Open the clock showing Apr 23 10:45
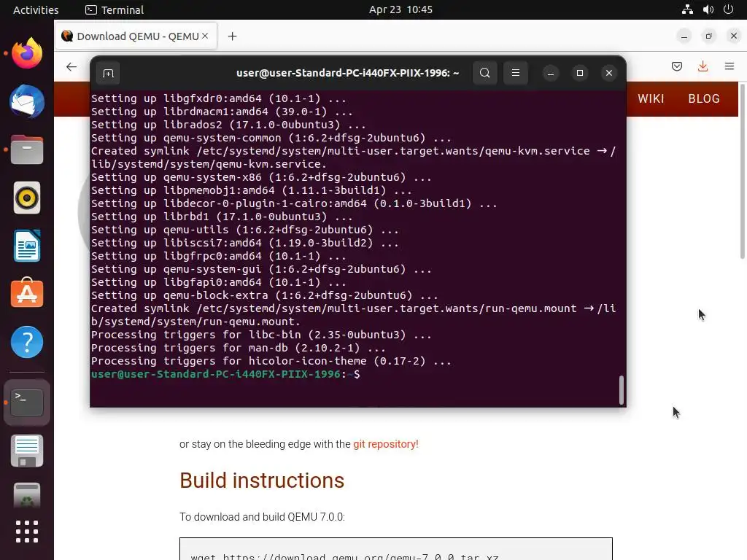 point(400,9)
